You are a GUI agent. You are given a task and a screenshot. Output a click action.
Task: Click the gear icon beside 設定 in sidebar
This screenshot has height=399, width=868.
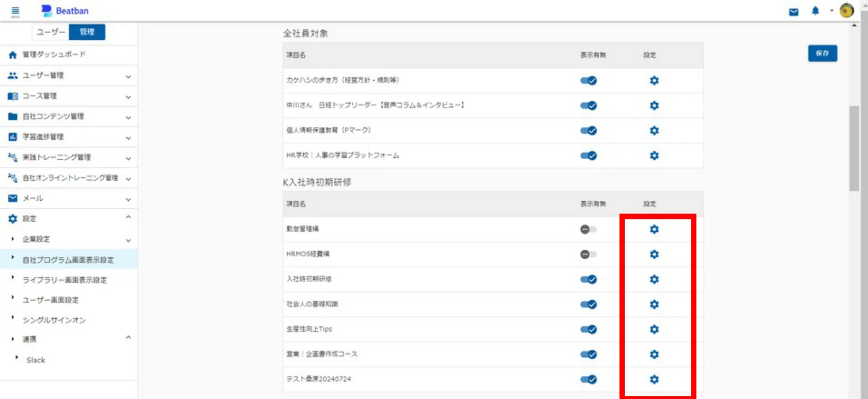click(13, 219)
